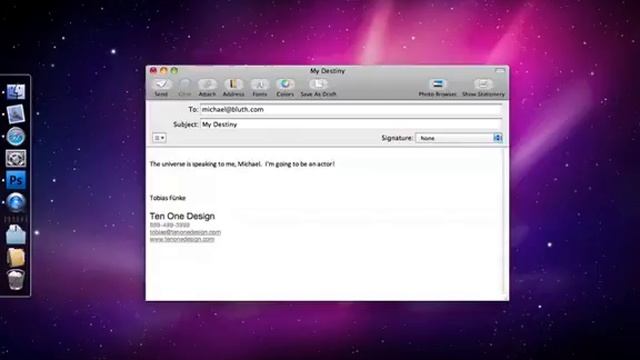Show Stationery pane
The height and width of the screenshot is (360, 640).
pos(483,87)
